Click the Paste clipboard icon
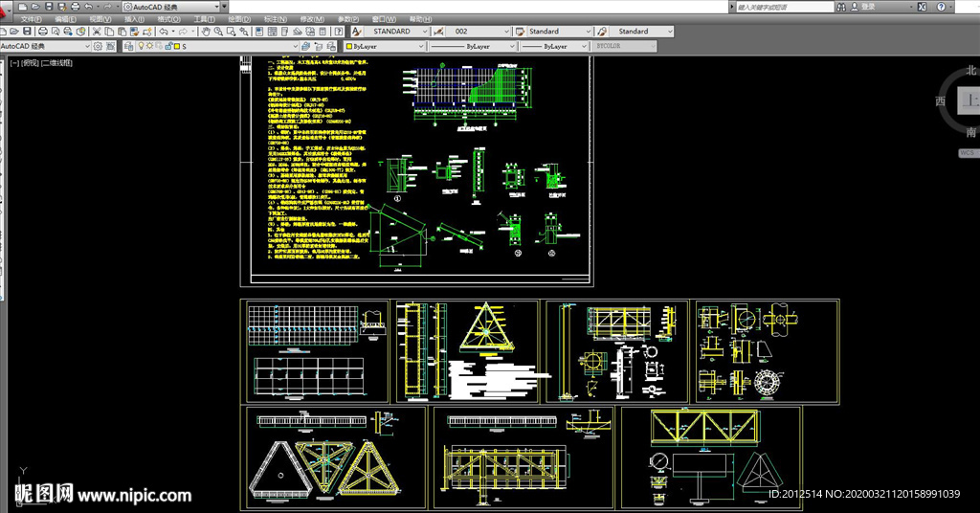 click(122, 32)
